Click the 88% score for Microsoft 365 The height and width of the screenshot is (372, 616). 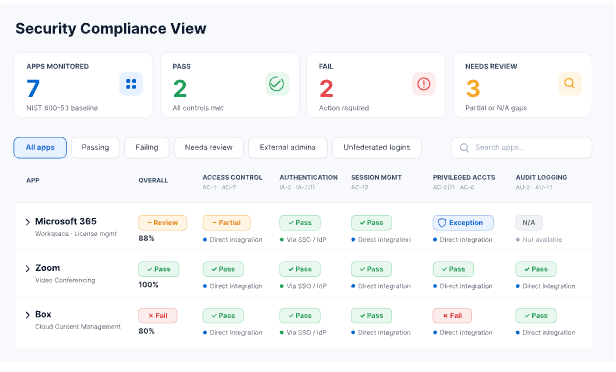pyautogui.click(x=146, y=238)
